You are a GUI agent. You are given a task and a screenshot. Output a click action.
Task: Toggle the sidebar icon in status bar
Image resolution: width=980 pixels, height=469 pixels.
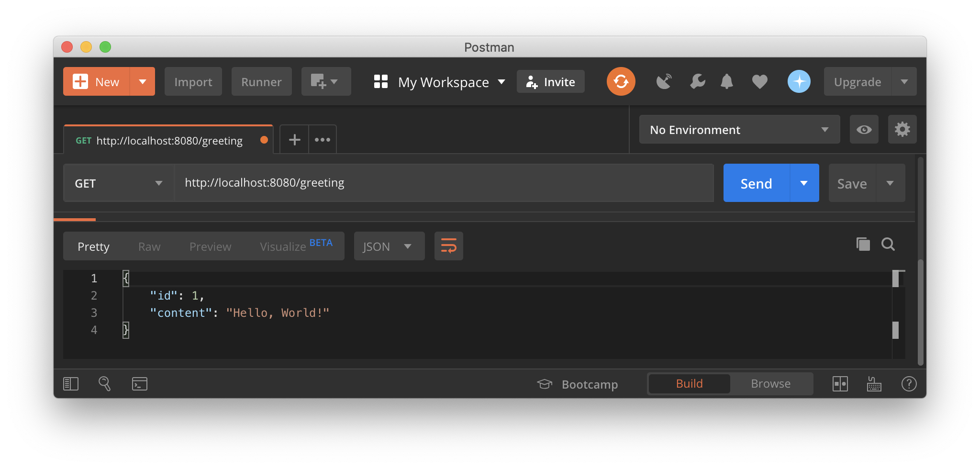(x=71, y=384)
